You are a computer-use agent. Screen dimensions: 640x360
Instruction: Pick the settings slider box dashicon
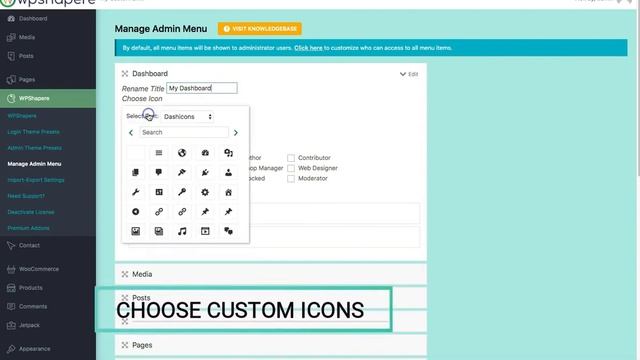[x=159, y=192]
